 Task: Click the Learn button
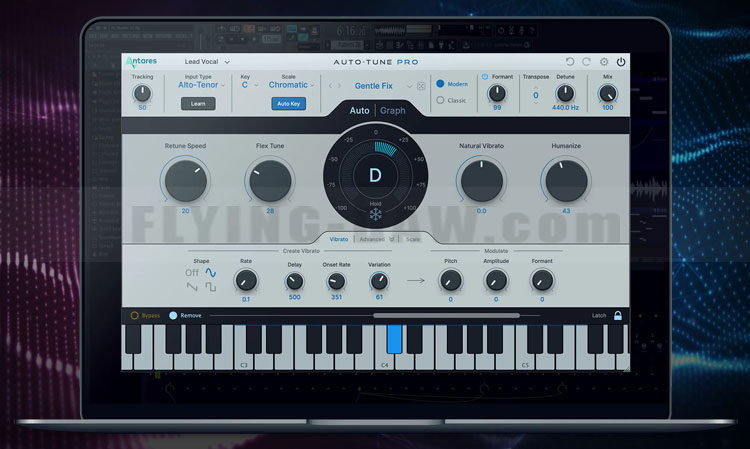(198, 104)
